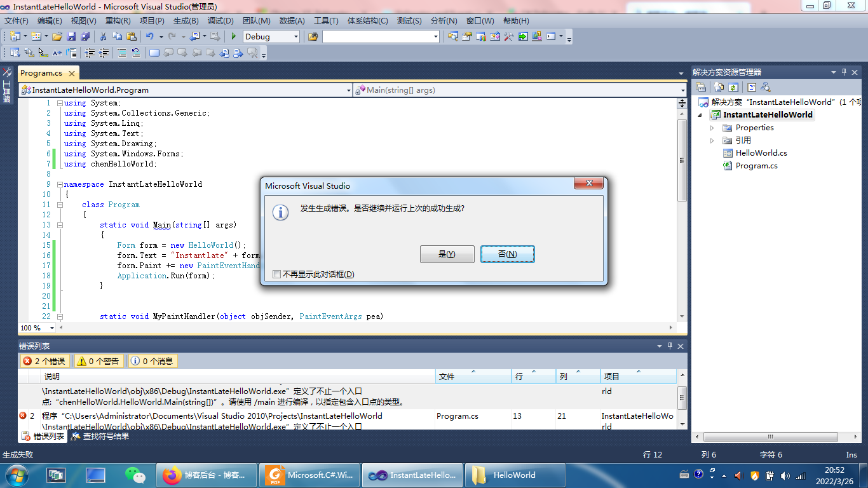Open the 窗口(W) menu
This screenshot has height=488, width=868.
point(480,21)
